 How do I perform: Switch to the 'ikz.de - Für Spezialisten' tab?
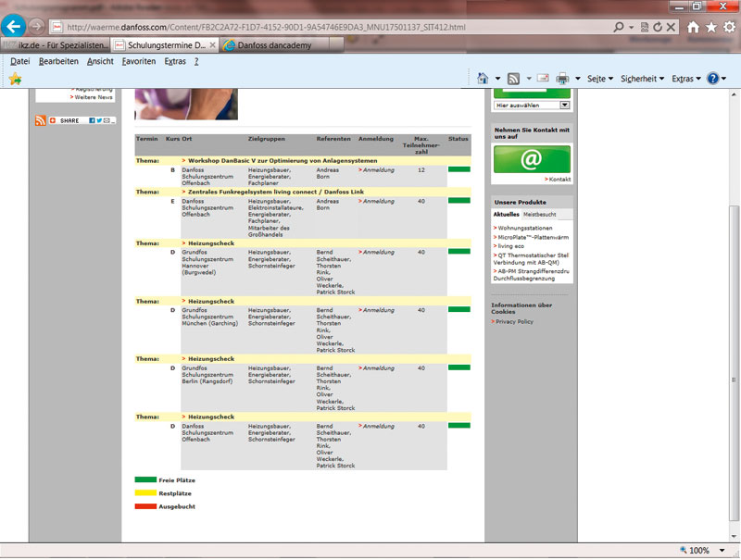(56, 44)
